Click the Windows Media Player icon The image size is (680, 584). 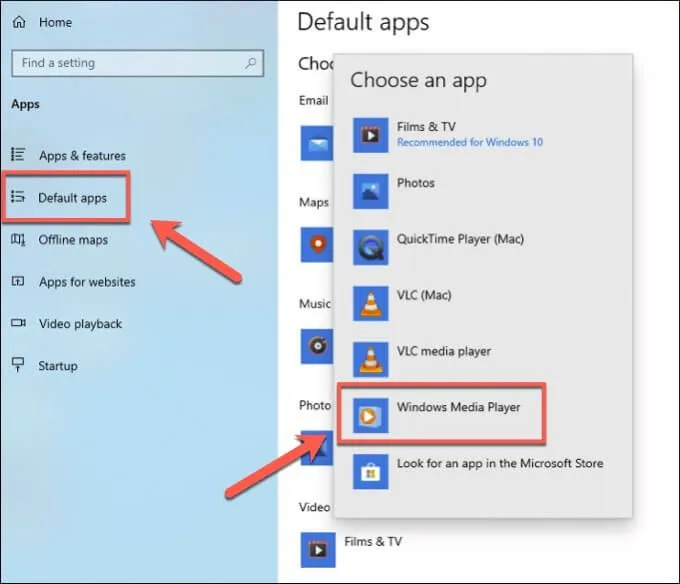(x=370, y=415)
